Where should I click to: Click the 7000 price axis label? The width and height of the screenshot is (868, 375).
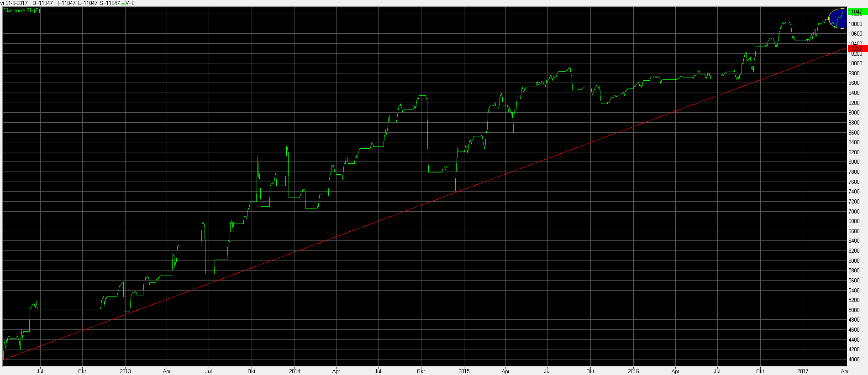pyautogui.click(x=854, y=211)
